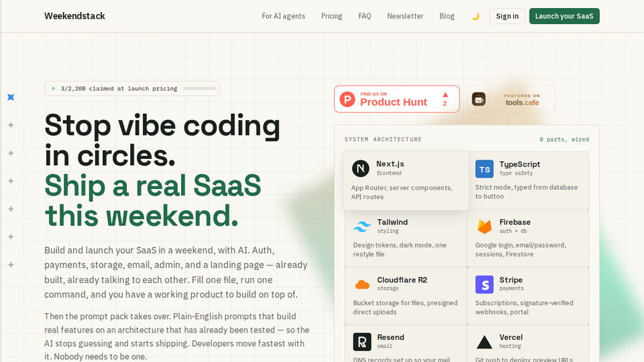Viewport: 644px width, 362px height.
Task: Click 'Subscriptions, signature-verified' description
Action: (524, 308)
